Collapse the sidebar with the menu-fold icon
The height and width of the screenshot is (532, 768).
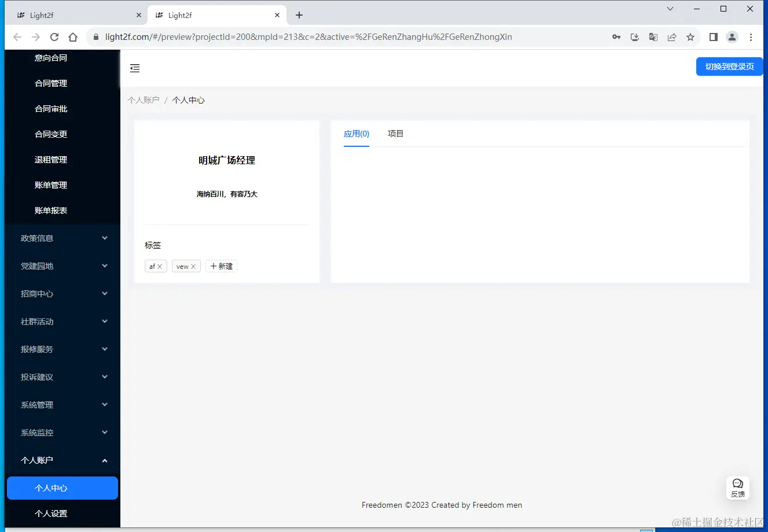[x=135, y=68]
